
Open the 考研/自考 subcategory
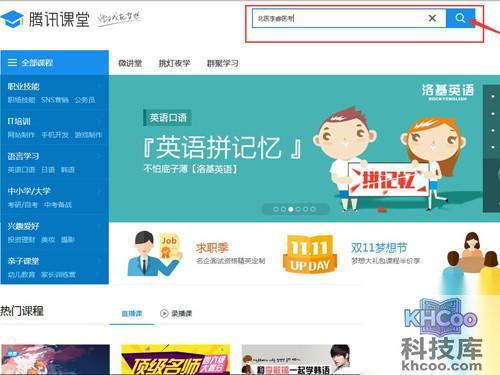[23, 204]
